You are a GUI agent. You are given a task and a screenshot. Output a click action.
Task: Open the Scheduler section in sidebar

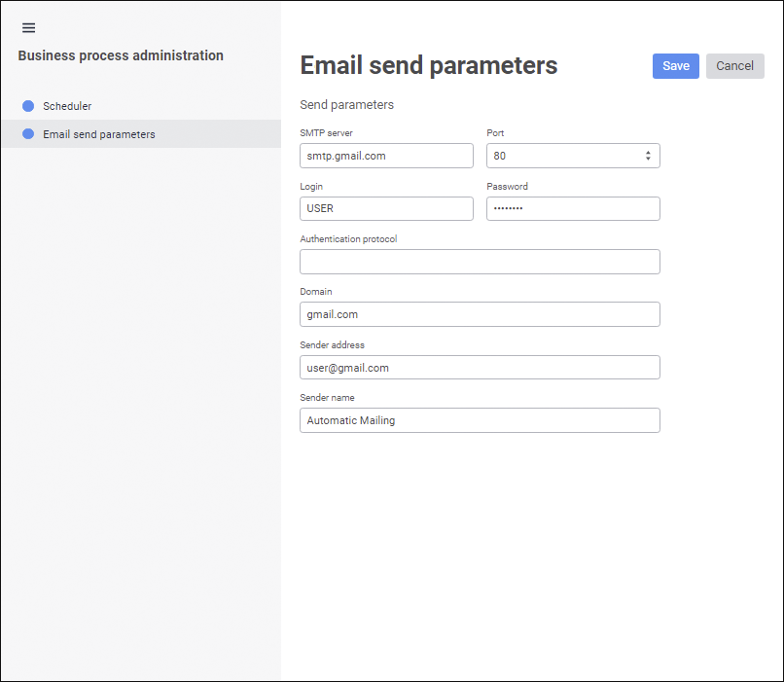coord(67,106)
